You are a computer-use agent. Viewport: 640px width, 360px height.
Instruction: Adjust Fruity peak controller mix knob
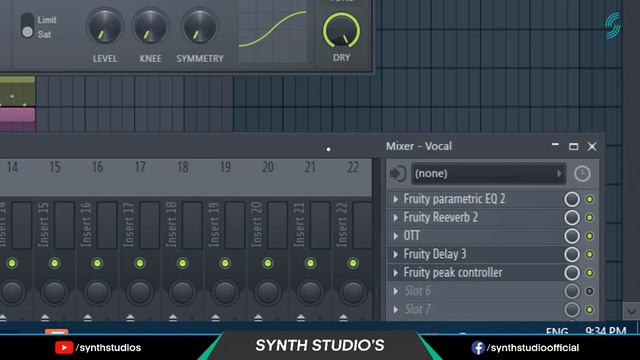coord(572,273)
